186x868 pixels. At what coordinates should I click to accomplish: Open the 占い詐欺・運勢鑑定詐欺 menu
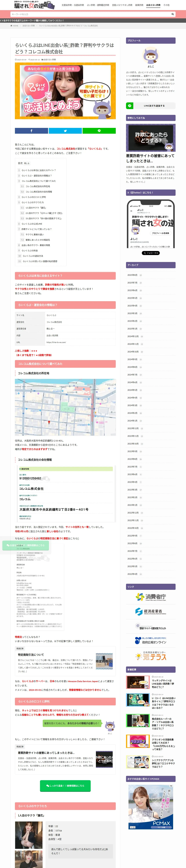(98, 5)
